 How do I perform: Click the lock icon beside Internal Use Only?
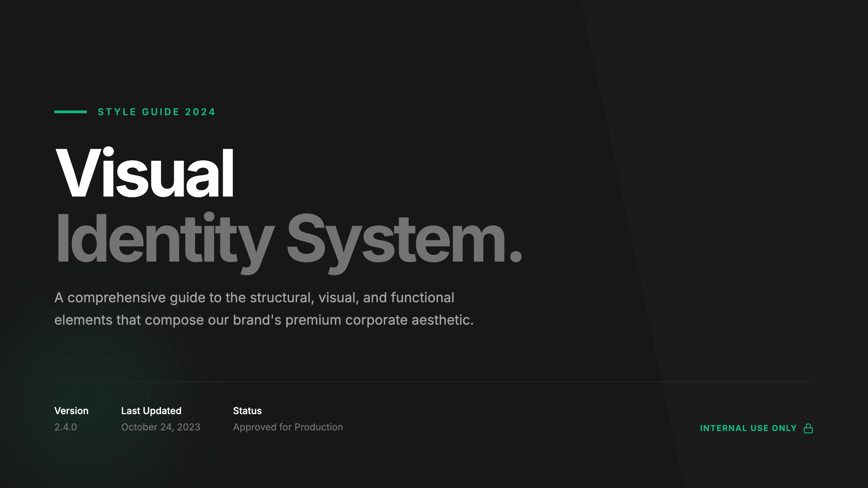pyautogui.click(x=808, y=428)
